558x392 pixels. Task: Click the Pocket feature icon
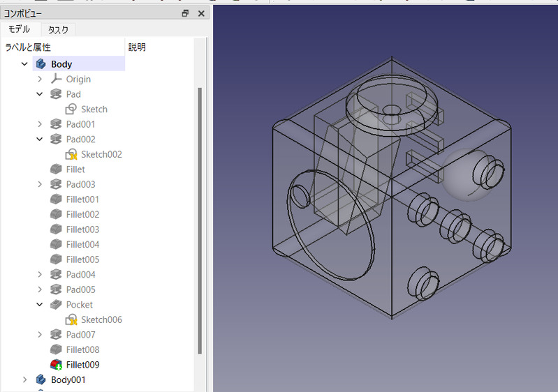(56, 305)
